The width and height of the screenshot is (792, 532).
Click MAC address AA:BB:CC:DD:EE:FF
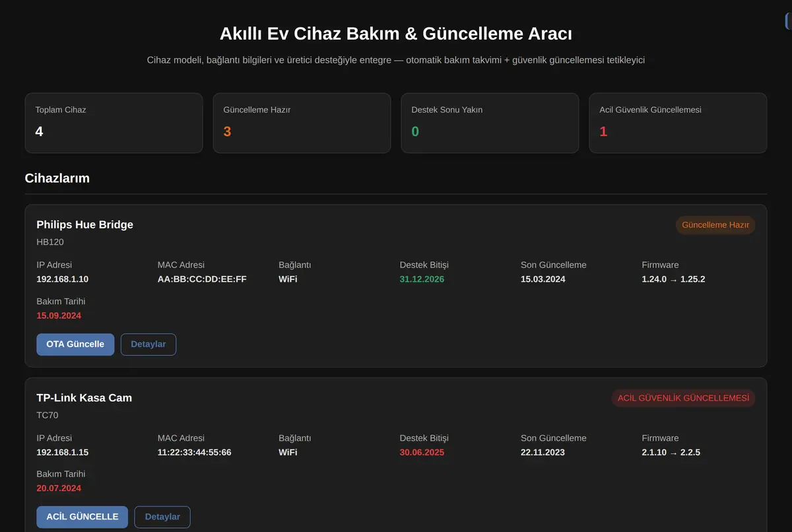(202, 279)
